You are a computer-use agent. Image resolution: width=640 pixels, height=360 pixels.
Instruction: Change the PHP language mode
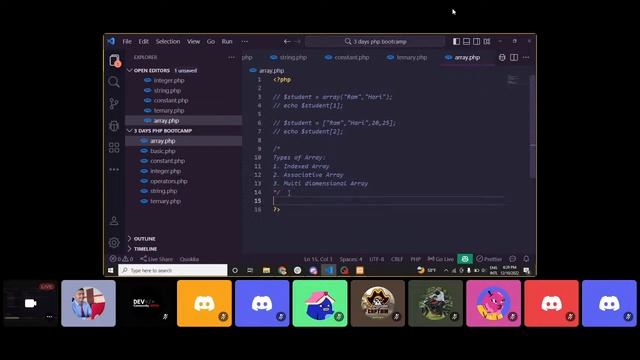[416, 259]
